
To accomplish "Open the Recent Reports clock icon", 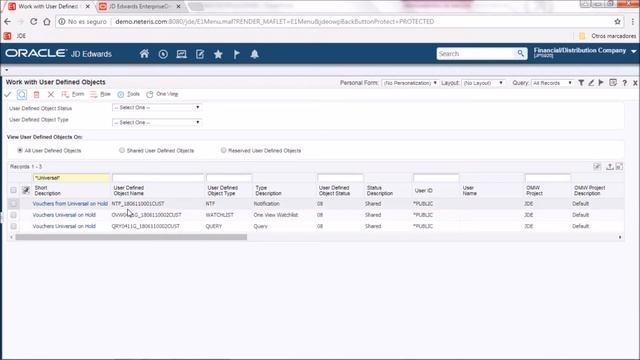I will click(163, 54).
